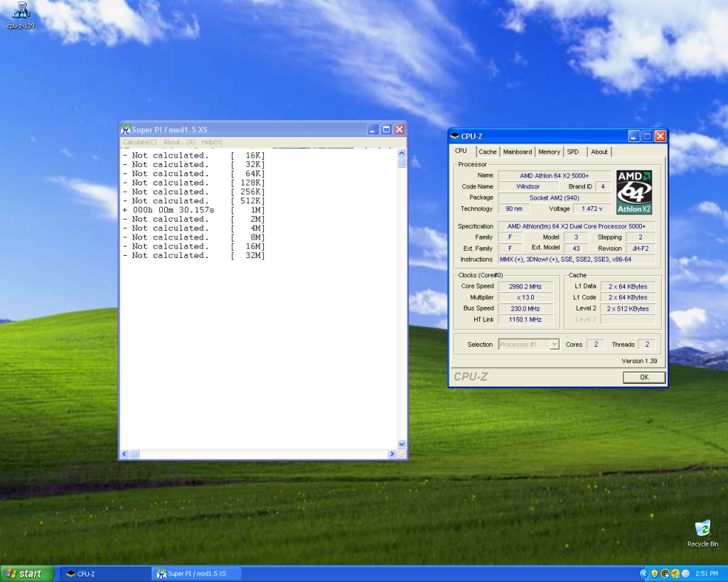Click the Brand ID value 4
Screen dimensions: 728x582
pos(603,187)
